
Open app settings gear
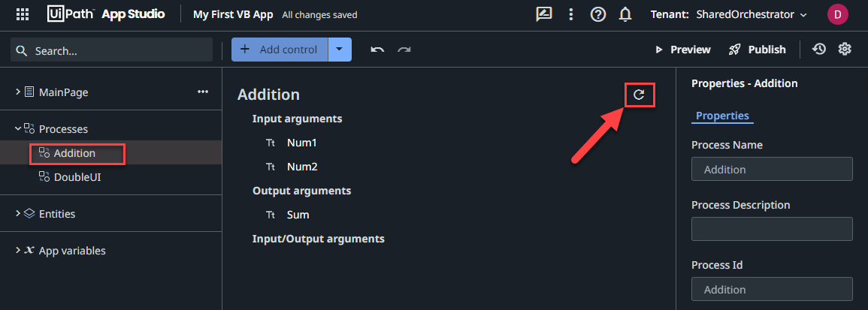click(x=845, y=50)
